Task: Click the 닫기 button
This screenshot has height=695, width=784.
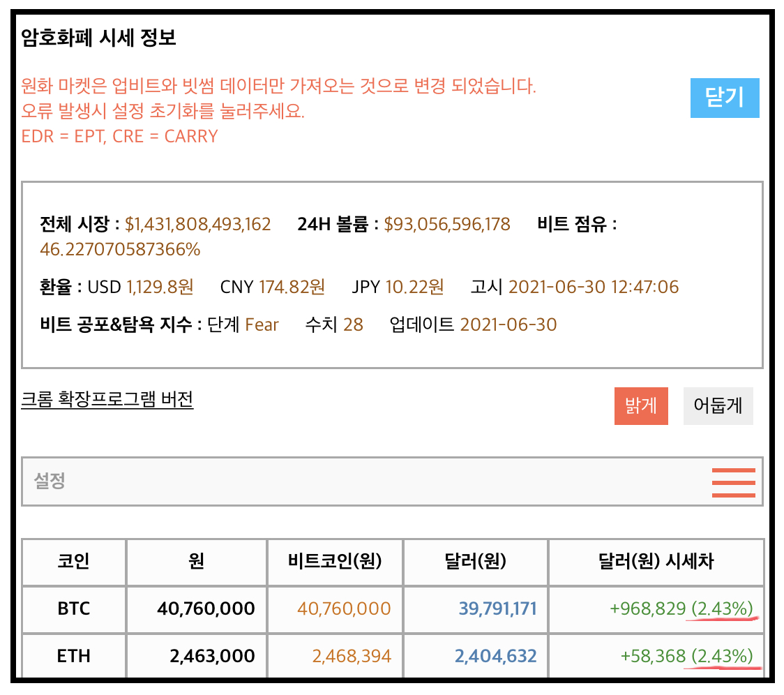Action: (725, 98)
